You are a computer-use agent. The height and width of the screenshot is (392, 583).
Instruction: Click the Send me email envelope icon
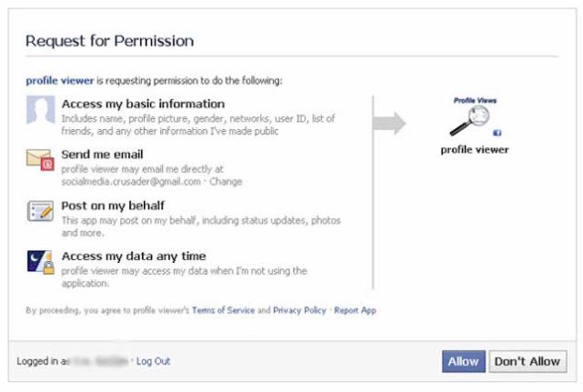pos(39,160)
